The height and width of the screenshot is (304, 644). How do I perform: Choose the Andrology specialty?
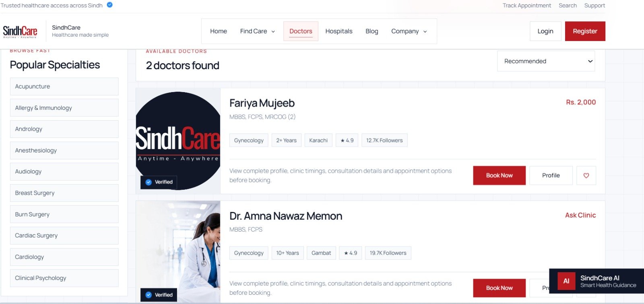[x=64, y=129]
